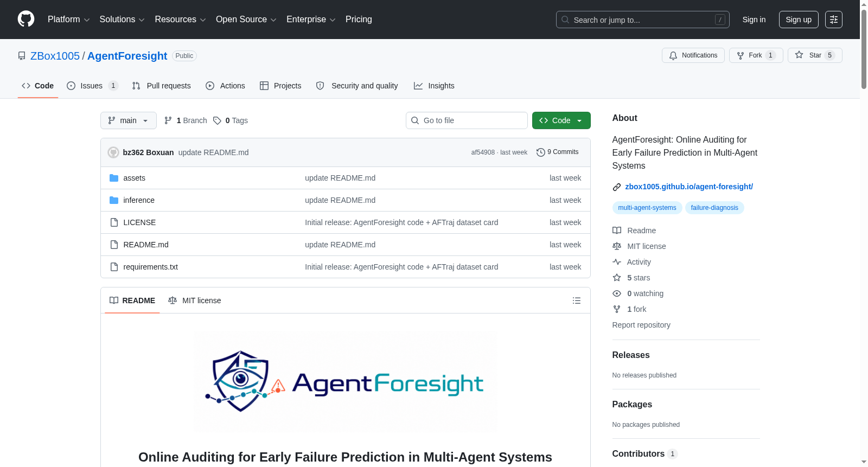Click the README.md file icon
Viewport: 868px width, 467px height.
(114, 245)
